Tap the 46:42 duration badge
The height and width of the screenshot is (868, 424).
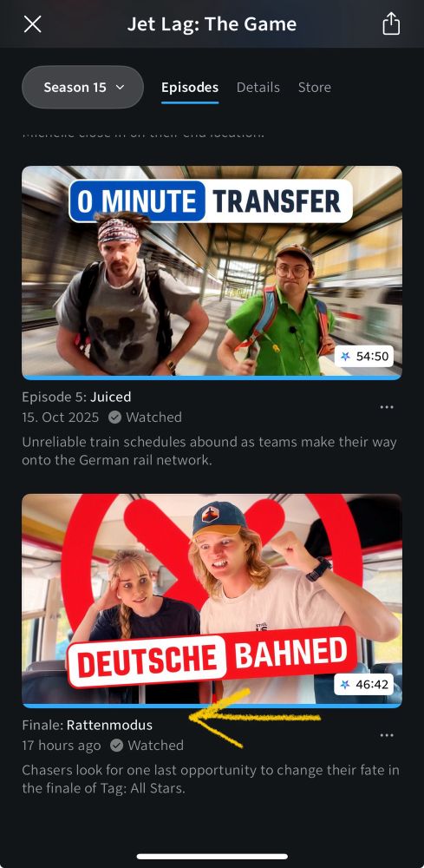(x=364, y=685)
